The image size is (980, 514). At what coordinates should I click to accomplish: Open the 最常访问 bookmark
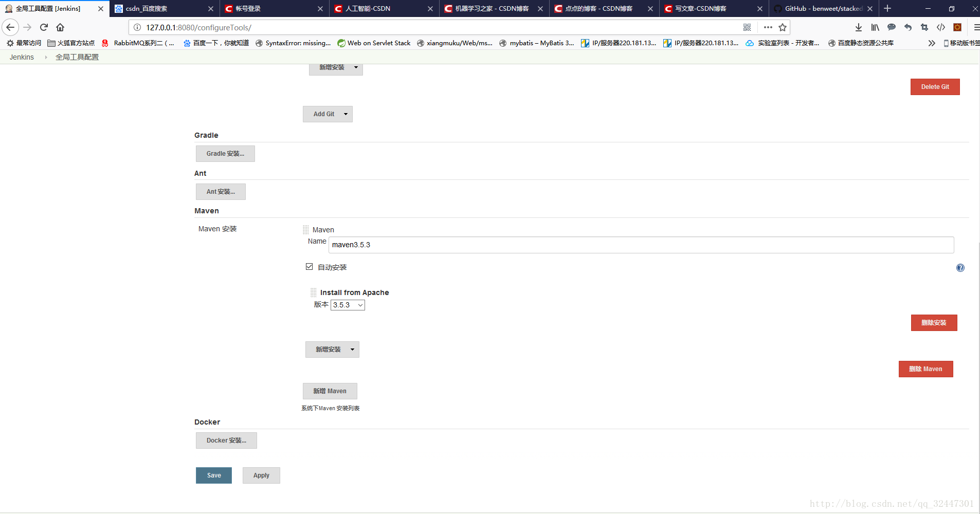click(x=24, y=43)
